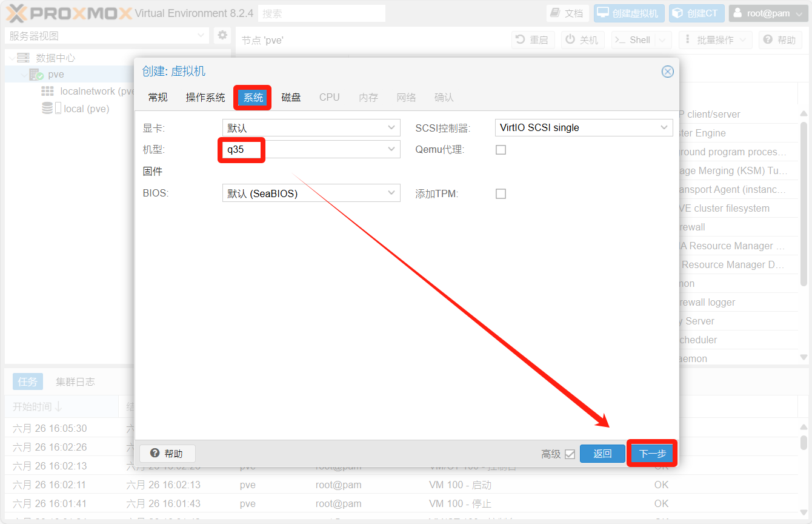Open the server view settings gear
This screenshot has width=812, height=524.
pos(222,35)
